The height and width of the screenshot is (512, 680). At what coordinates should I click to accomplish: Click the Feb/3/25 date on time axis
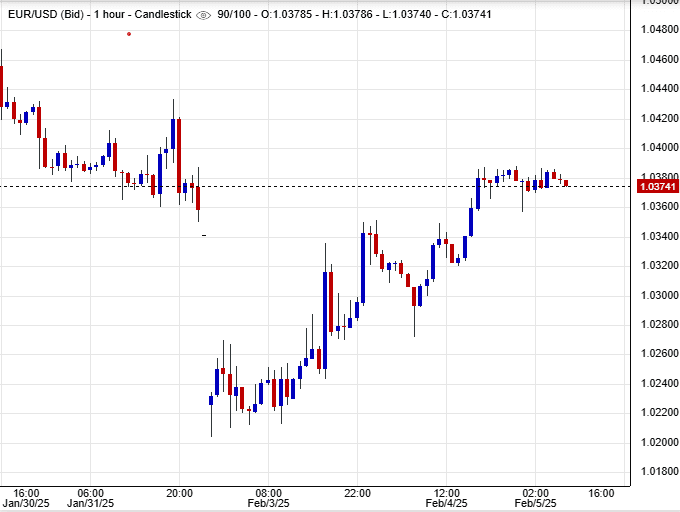(269, 505)
